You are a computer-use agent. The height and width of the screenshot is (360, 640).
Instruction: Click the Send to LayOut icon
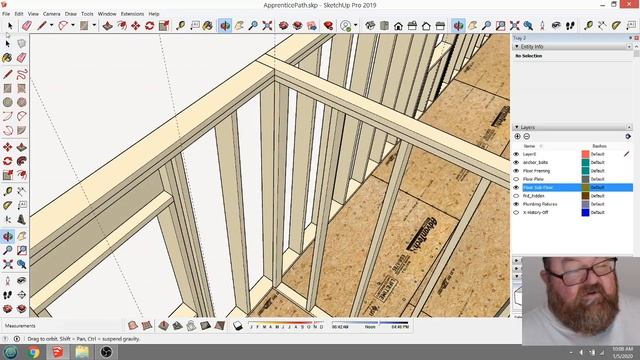click(x=312, y=26)
